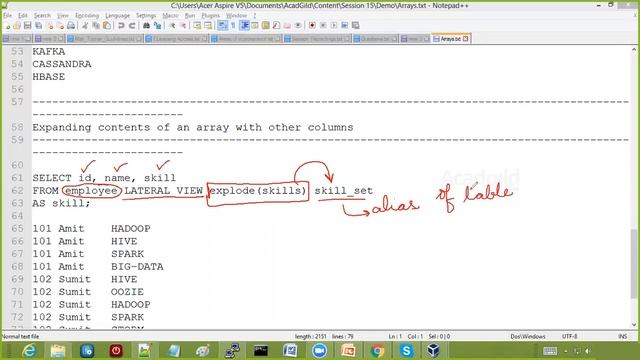This screenshot has height=360, width=640.
Task: Click the Stop Recording macro icon
Action: pyautogui.click(x=323, y=26)
